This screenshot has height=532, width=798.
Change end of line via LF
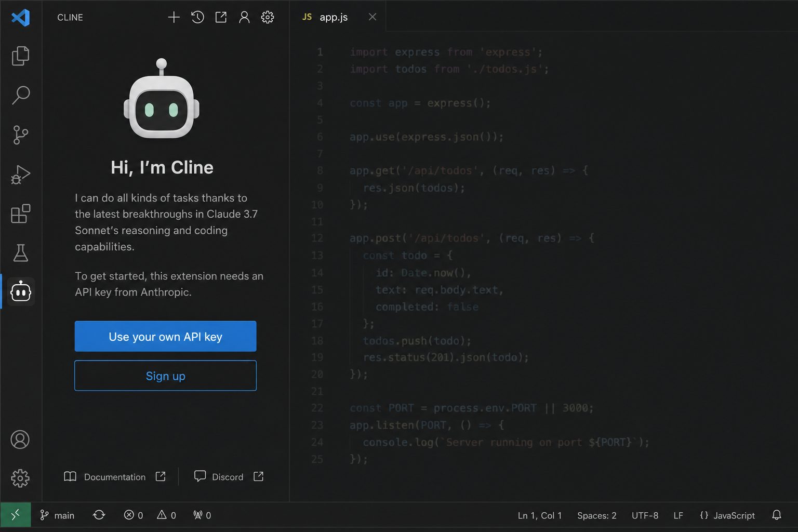point(678,515)
